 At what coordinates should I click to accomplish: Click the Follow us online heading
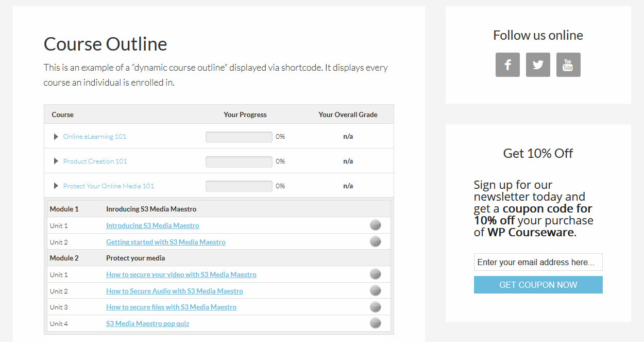pyautogui.click(x=538, y=35)
